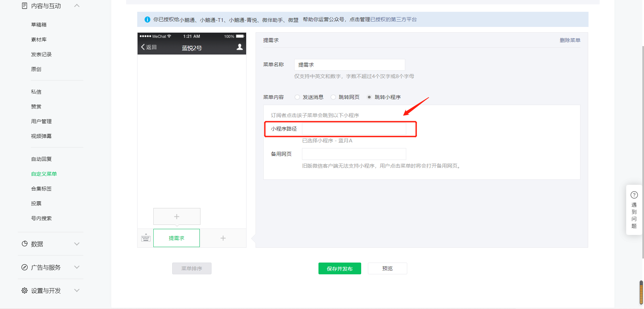Open 合集标签 in the sidebar
644x309 pixels.
click(41, 188)
